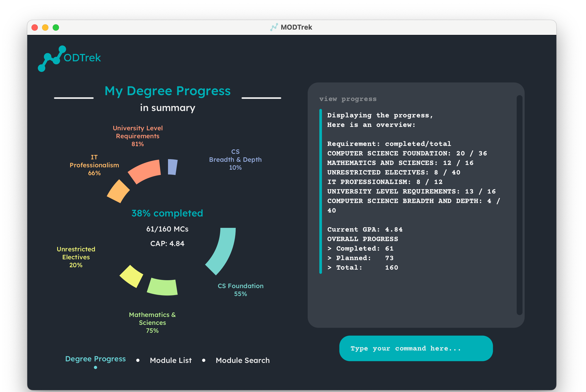Click the 'Mathematics & Sciences 75%' label
The height and width of the screenshot is (392, 586).
(152, 322)
